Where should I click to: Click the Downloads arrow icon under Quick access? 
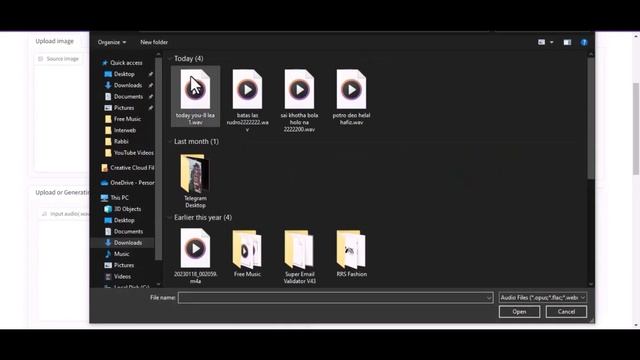point(108,85)
